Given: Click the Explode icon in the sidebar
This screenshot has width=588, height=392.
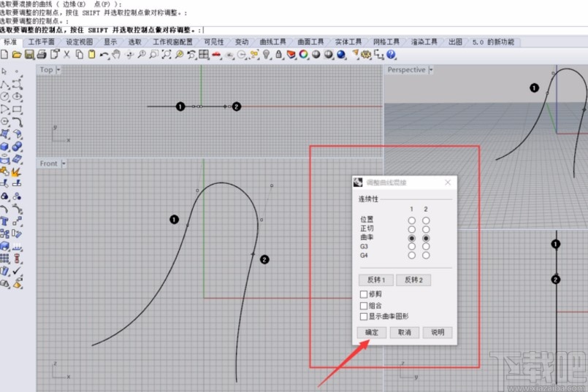Looking at the screenshot, I should tap(16, 172).
